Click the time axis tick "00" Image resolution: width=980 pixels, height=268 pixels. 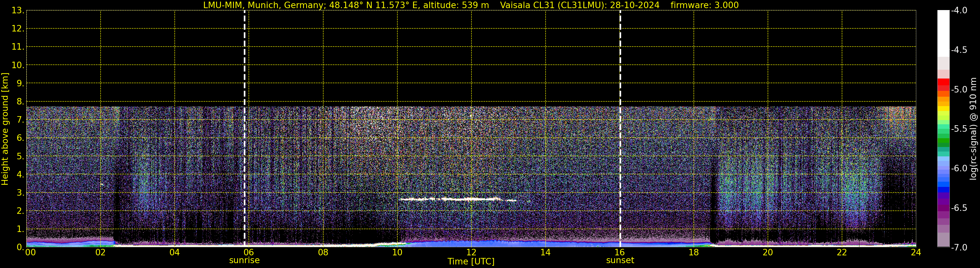click(30, 252)
